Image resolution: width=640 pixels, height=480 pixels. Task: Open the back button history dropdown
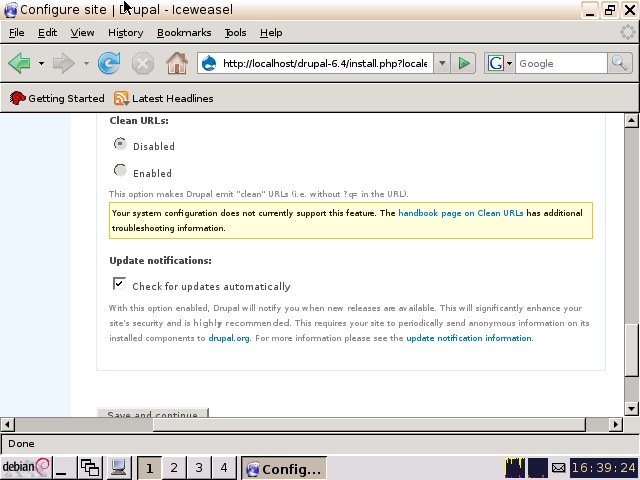click(x=41, y=63)
